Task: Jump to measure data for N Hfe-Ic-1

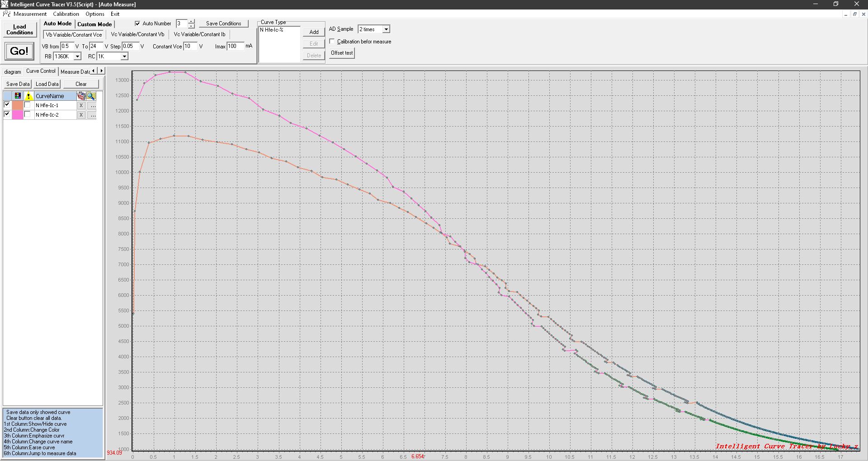Action: point(92,105)
